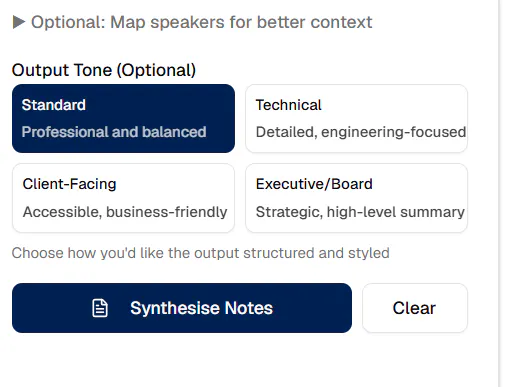
Task: Click the "Strategic, high-level summary" description text
Action: click(x=360, y=212)
